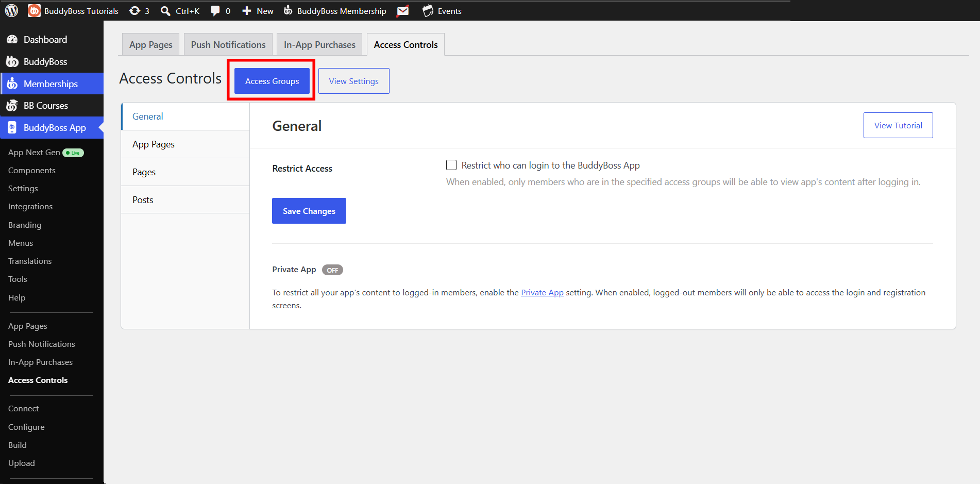Click the View Settings button
This screenshot has width=980, height=484.
click(x=354, y=81)
